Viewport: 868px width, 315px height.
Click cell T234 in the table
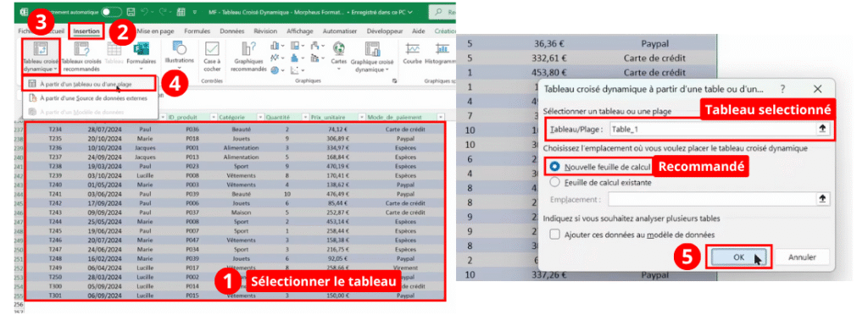point(56,130)
